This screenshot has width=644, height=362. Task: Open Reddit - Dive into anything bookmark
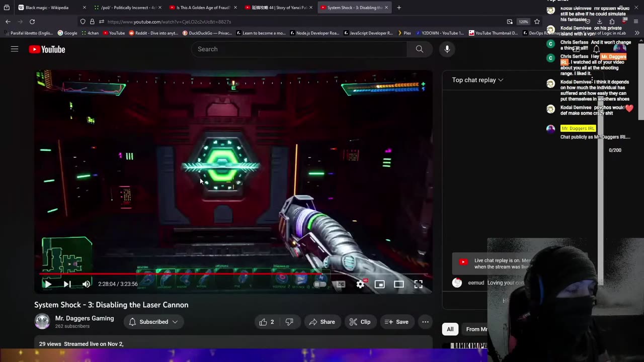(153, 33)
